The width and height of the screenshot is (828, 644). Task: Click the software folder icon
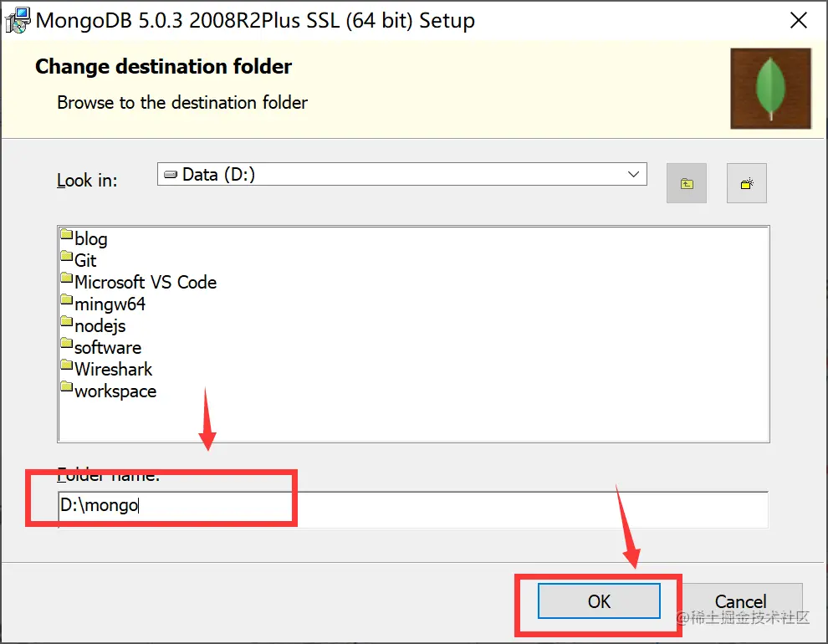pyautogui.click(x=67, y=343)
